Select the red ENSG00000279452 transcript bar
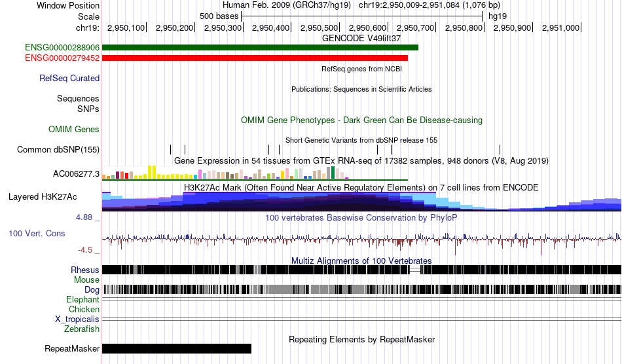622x364 pixels. pos(255,58)
